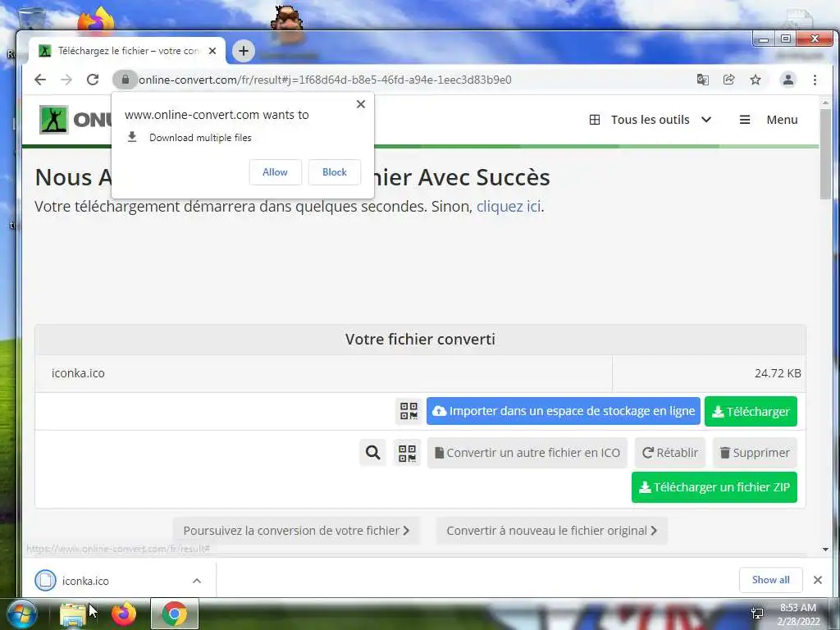Reload the online-convert page

pos(93,80)
